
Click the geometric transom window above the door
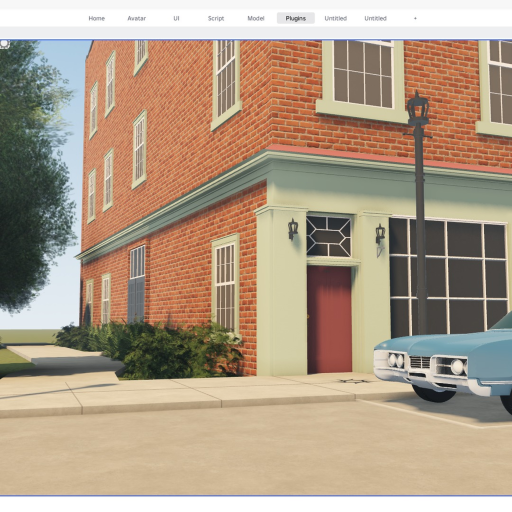pyautogui.click(x=329, y=236)
